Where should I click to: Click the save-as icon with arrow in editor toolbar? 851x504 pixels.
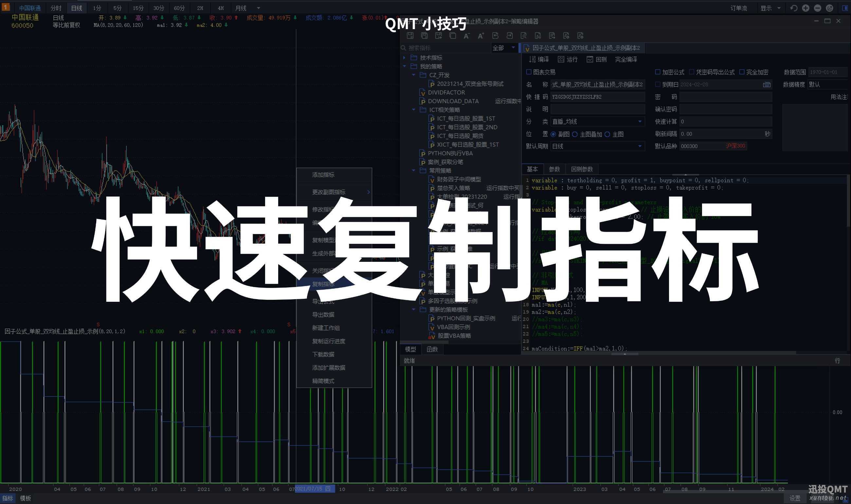click(438, 35)
